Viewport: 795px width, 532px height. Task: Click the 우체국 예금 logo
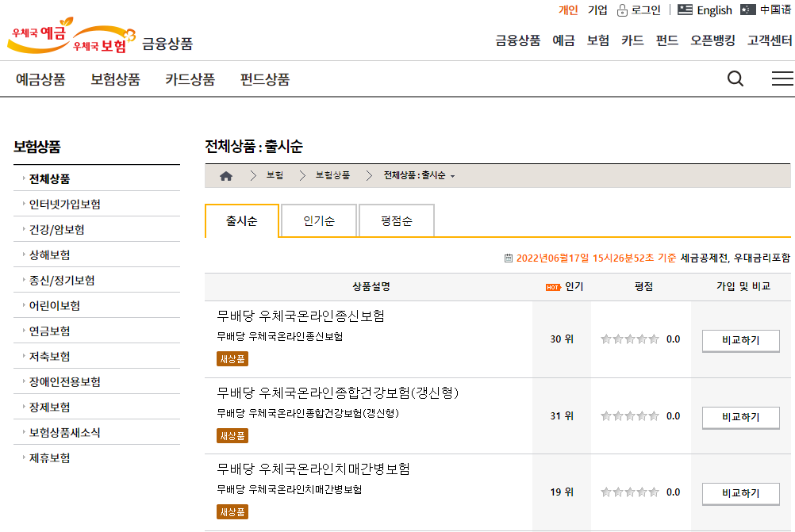(x=40, y=36)
